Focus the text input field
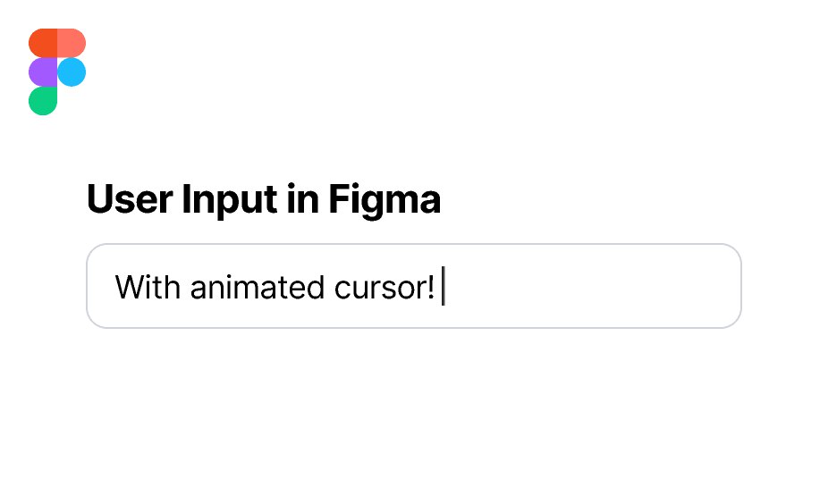 [x=414, y=286]
